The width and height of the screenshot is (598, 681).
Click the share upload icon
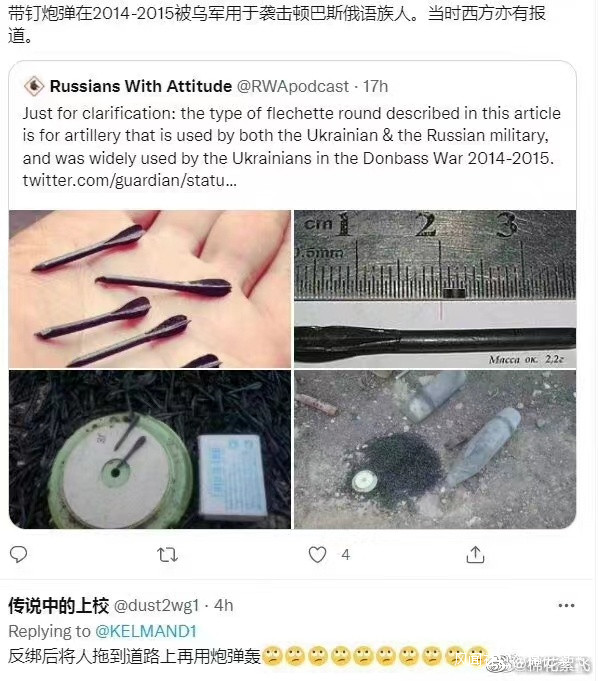point(475,555)
